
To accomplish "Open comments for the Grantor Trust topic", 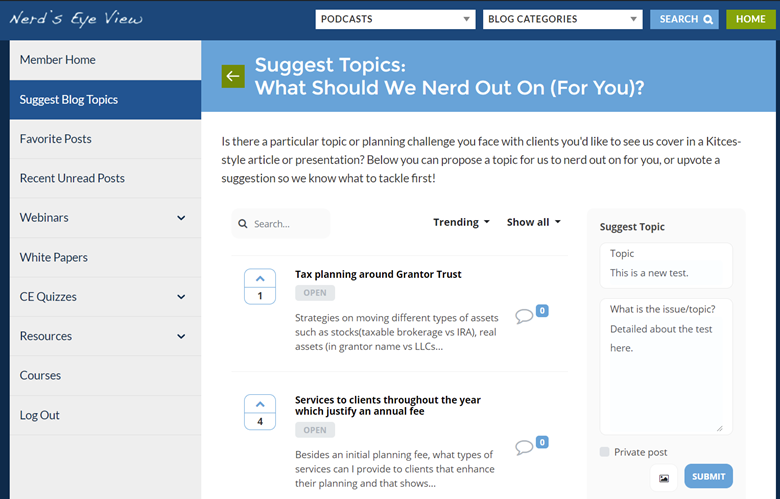I will coord(531,314).
